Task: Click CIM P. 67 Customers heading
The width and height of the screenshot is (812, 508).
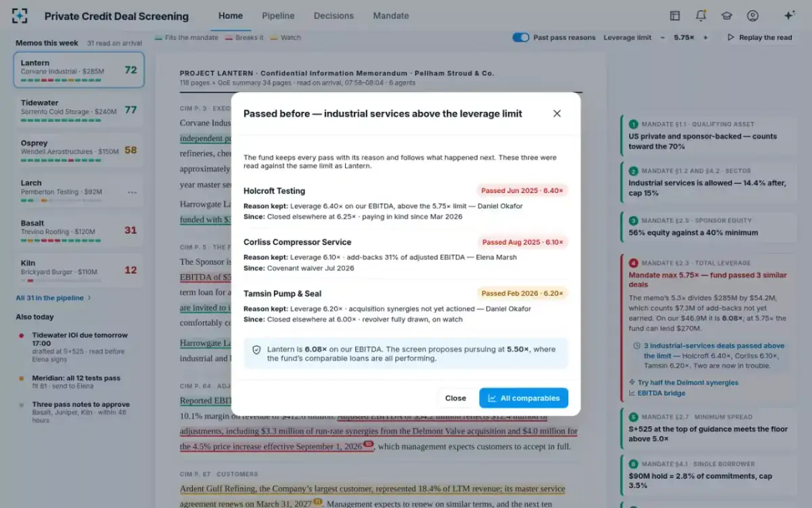Action: [x=220, y=474]
